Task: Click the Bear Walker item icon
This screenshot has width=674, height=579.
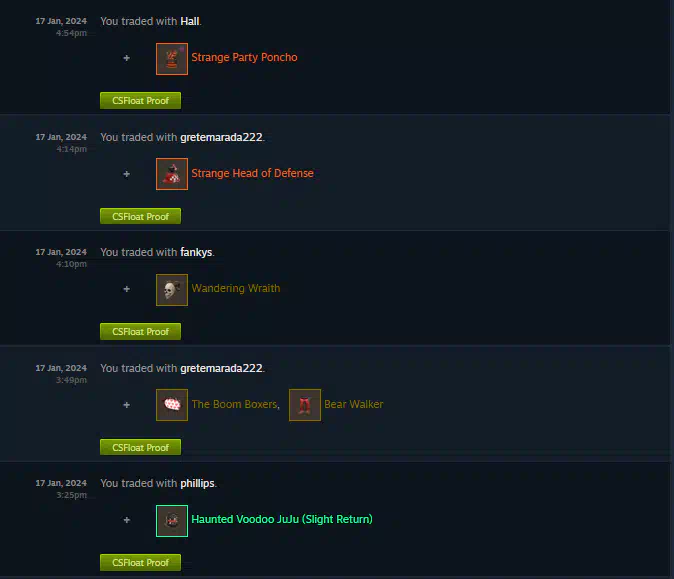Action: (x=305, y=405)
